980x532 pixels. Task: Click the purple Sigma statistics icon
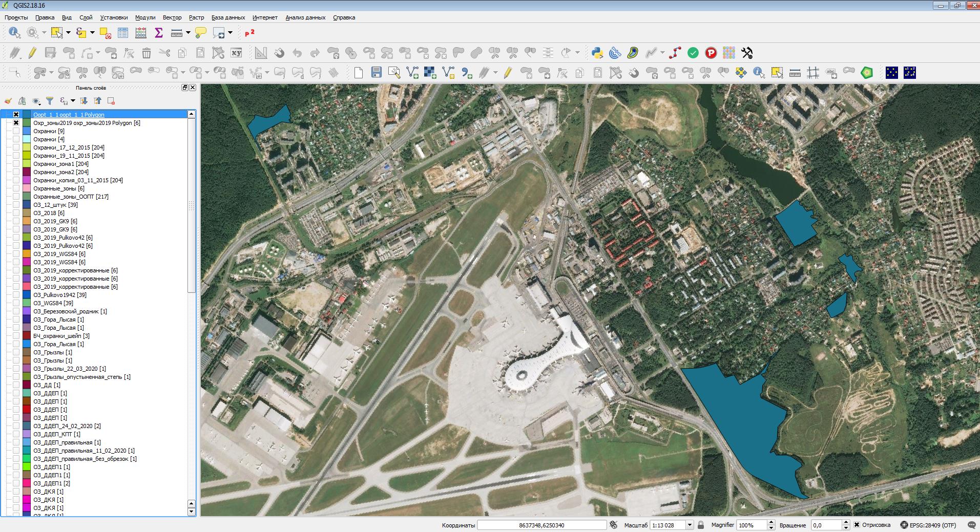click(159, 33)
